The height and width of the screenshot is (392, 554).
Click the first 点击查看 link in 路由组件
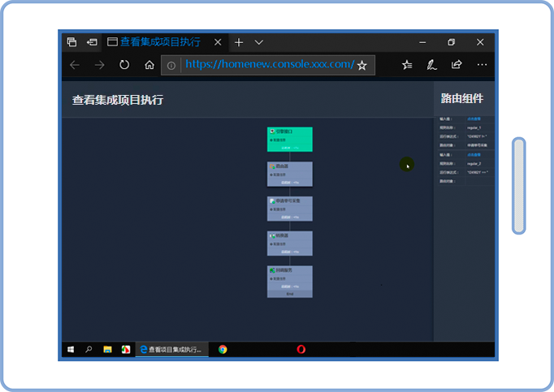[x=474, y=119]
